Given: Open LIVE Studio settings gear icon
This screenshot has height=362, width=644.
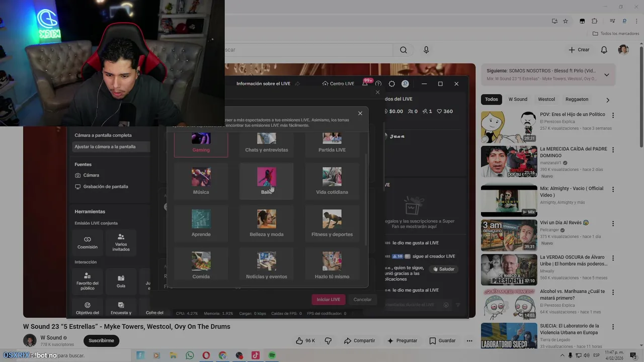Looking at the screenshot, I should point(392,84).
